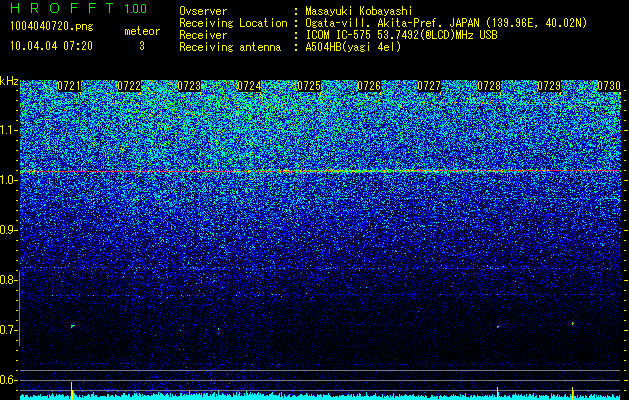Click the 0725 time marker
This screenshot has height=400, width=629.
[x=309, y=86]
